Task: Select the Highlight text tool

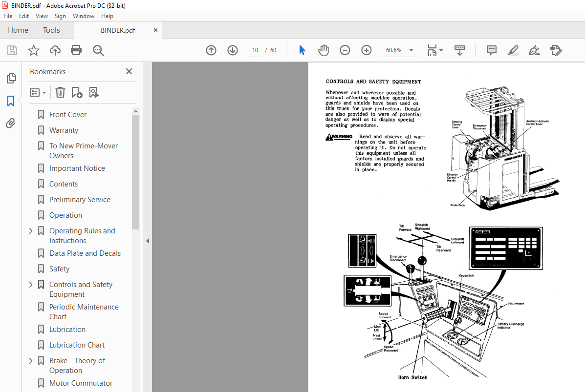Action: 513,50
